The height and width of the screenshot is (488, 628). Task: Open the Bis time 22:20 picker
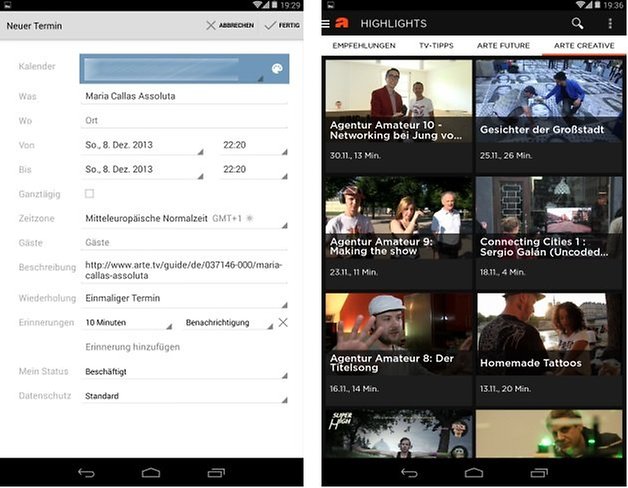point(254,170)
